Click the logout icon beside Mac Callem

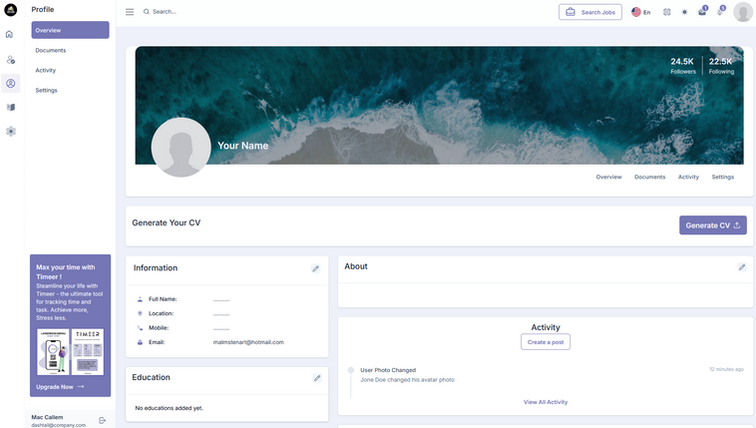[102, 420]
